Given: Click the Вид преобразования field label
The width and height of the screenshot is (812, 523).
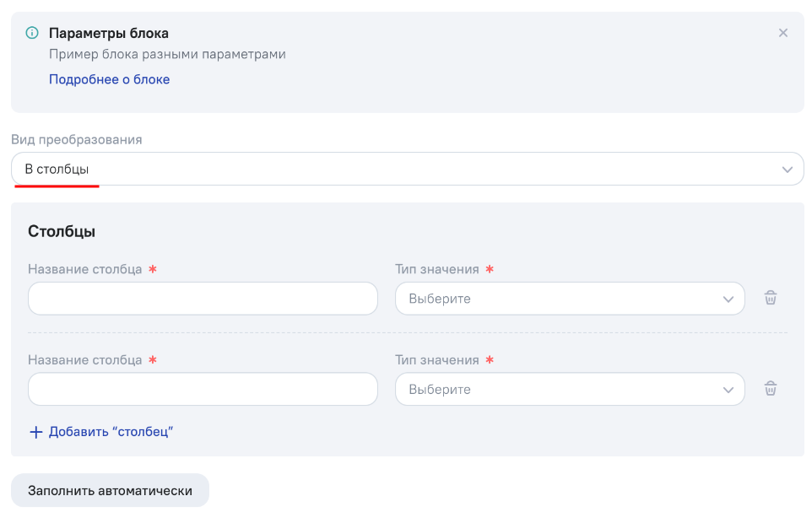Looking at the screenshot, I should click(77, 140).
